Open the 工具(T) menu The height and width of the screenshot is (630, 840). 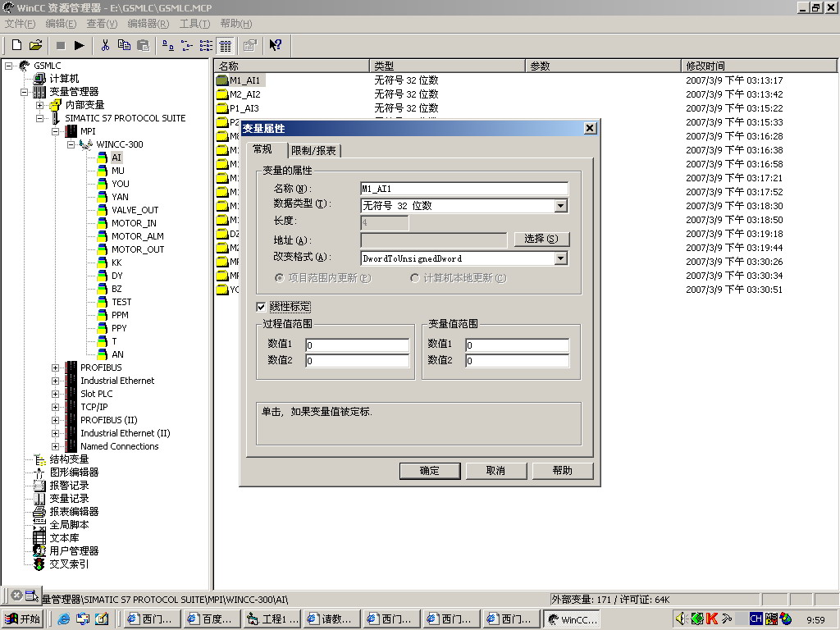[x=195, y=24]
